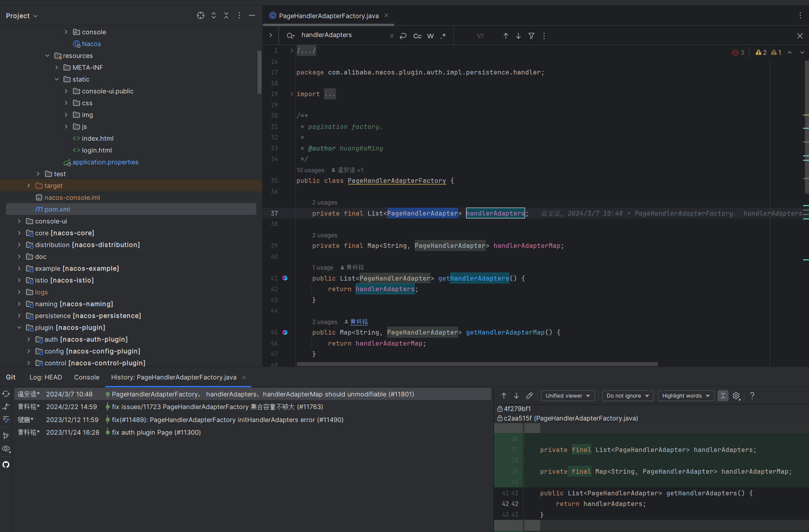Click the 10 usages inlay hint
The image size is (809, 532).
coord(310,170)
